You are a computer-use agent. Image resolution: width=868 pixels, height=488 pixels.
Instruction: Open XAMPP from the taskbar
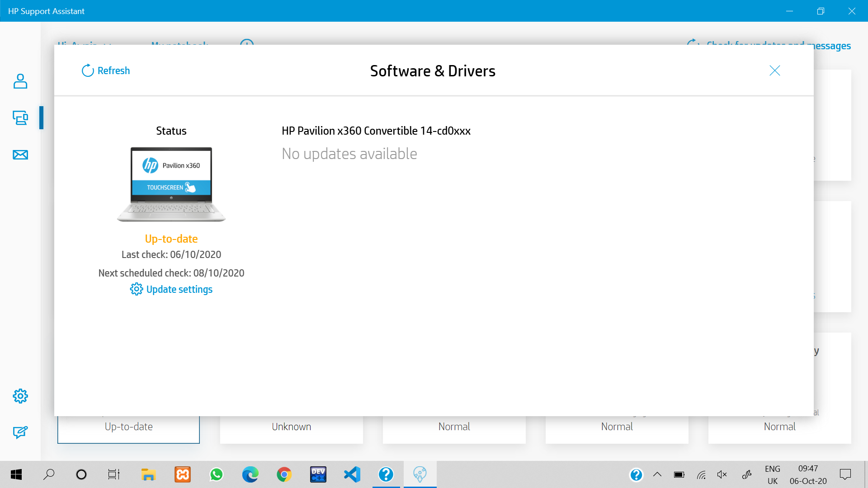[183, 474]
